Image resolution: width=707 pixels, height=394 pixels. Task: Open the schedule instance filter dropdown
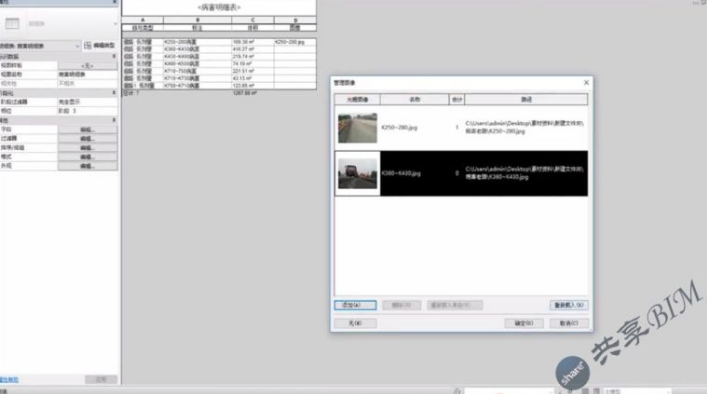77,46
